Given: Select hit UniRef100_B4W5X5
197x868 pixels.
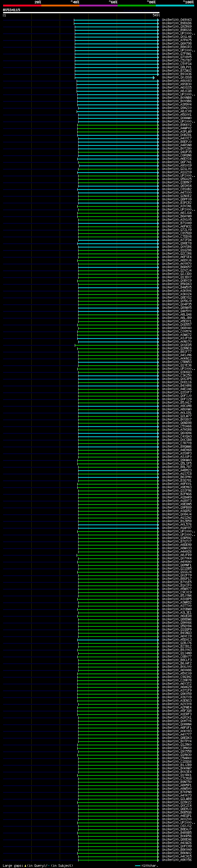Looking at the screenshot, I should pos(176,287).
